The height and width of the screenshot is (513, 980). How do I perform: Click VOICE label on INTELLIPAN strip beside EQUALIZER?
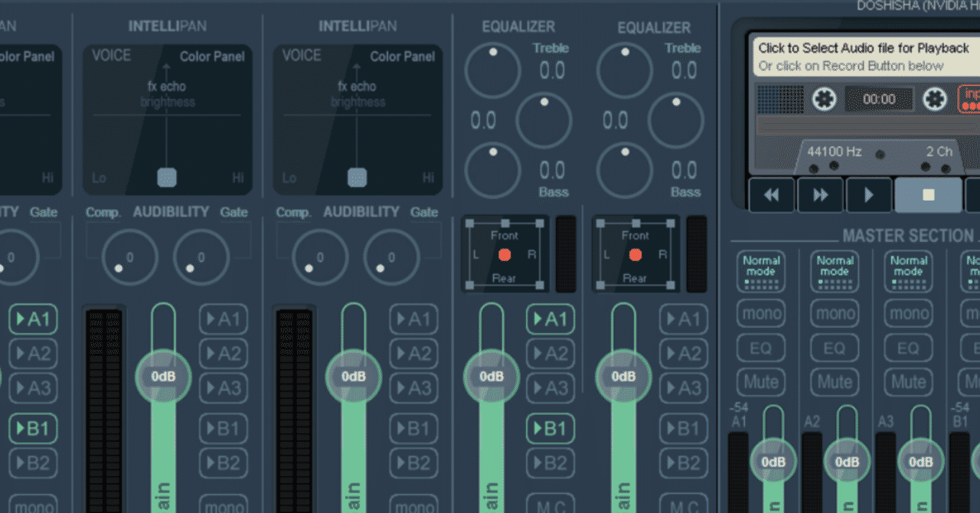[x=302, y=56]
